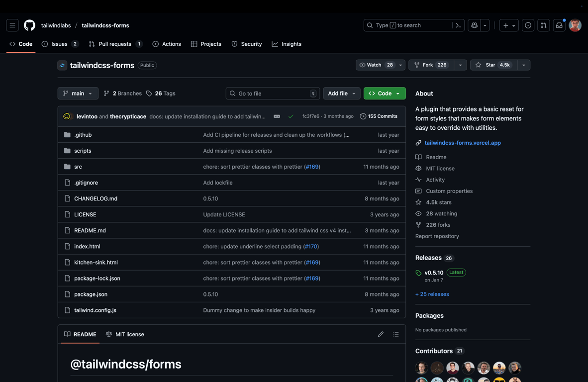
Task: Open the src folder
Action: pos(78,167)
